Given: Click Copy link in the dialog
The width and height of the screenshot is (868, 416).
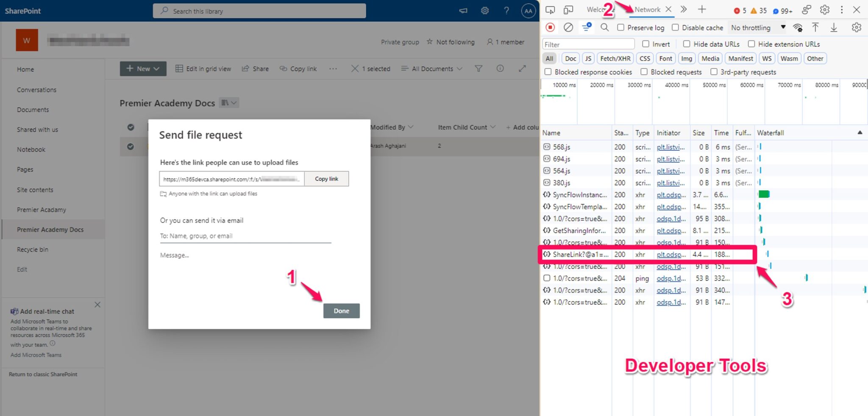Looking at the screenshot, I should click(x=326, y=178).
